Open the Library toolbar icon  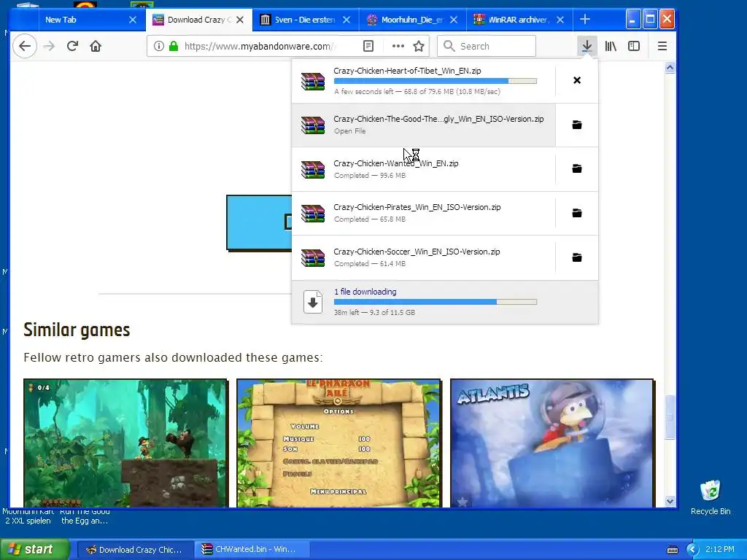[611, 46]
